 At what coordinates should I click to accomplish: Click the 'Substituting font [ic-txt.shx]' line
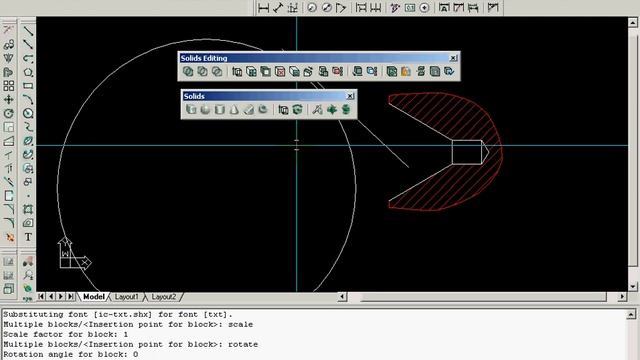(118, 314)
